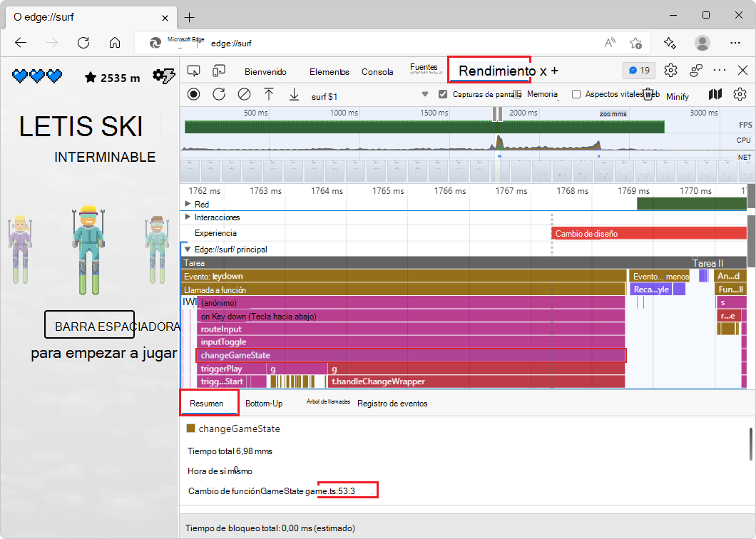This screenshot has width=756, height=539.
Task: Open the Consola tab
Action: point(377,72)
